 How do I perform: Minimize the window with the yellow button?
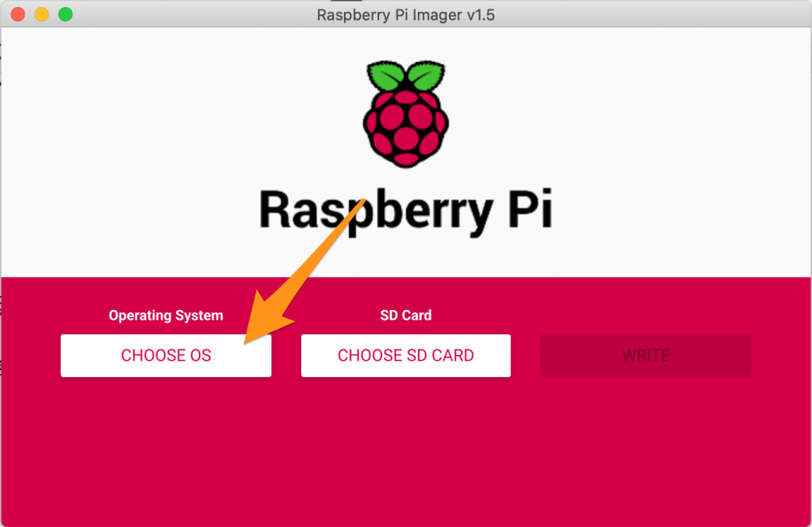42,14
